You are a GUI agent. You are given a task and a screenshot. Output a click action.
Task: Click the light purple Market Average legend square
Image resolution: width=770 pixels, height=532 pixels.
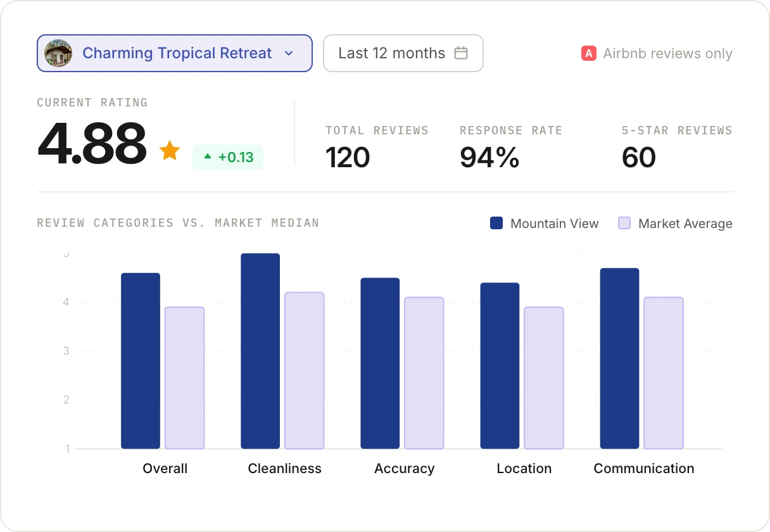(x=624, y=223)
